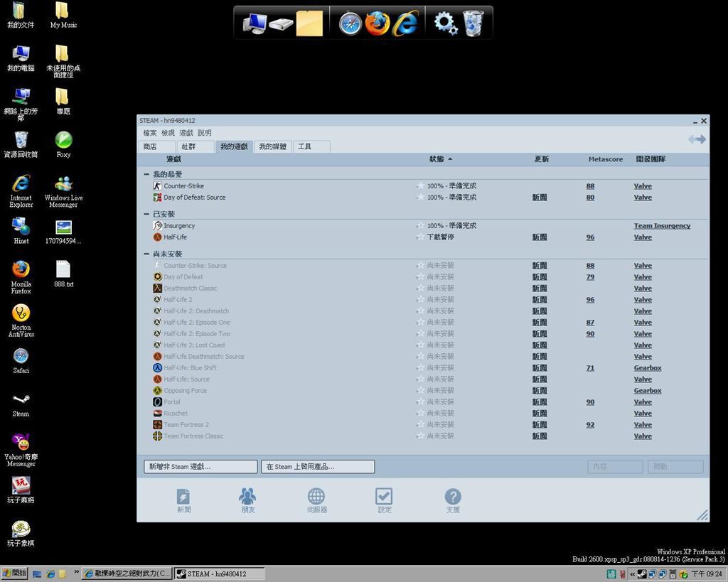The image size is (728, 582).
Task: Toggle favorite star on the Deathmatch Classic row
Action: tap(420, 289)
